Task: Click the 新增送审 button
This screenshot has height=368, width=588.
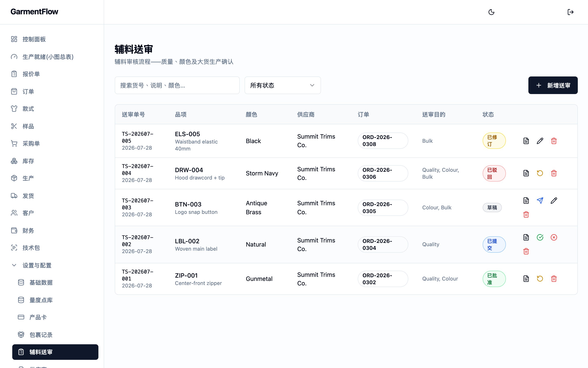Action: [553, 85]
